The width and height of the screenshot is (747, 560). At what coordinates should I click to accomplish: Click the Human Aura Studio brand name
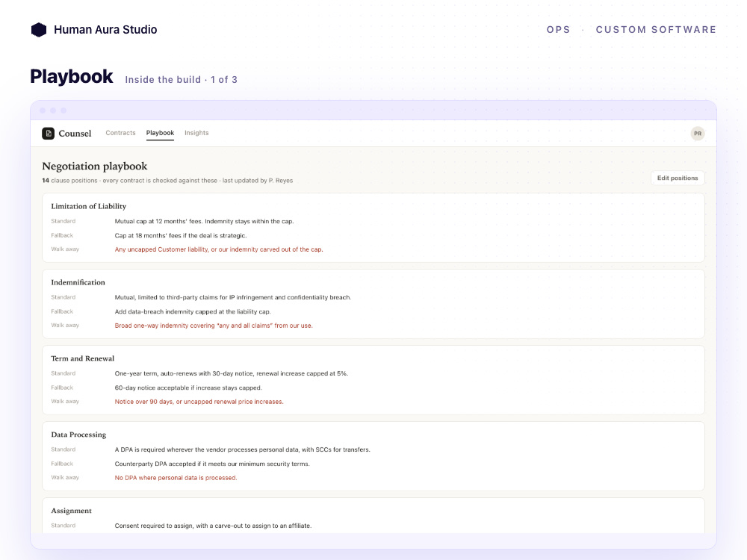point(105,30)
